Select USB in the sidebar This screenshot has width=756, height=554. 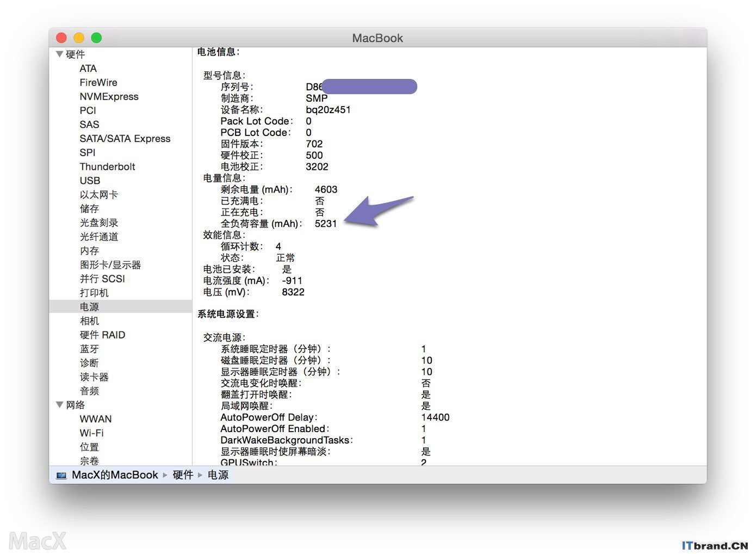click(90, 181)
